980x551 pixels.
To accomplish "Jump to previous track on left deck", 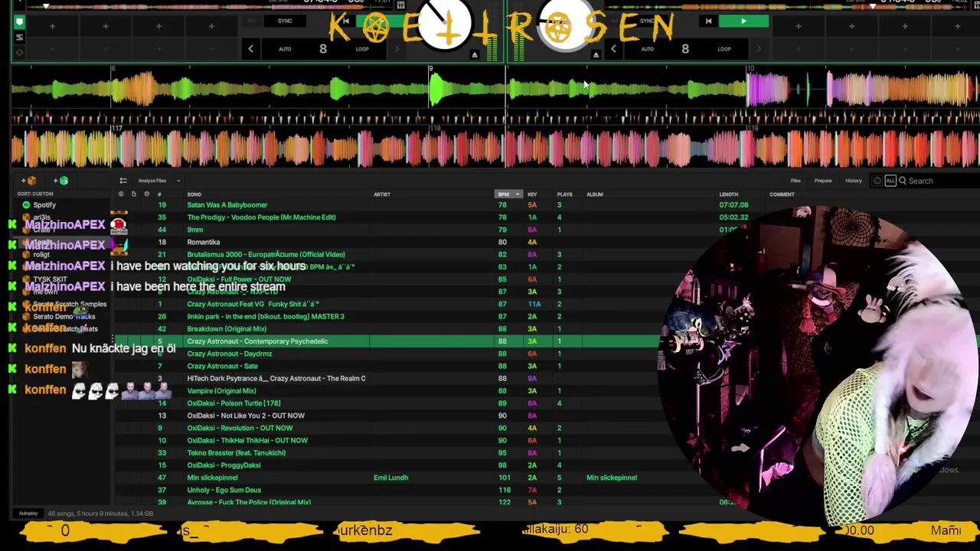I will tap(346, 21).
